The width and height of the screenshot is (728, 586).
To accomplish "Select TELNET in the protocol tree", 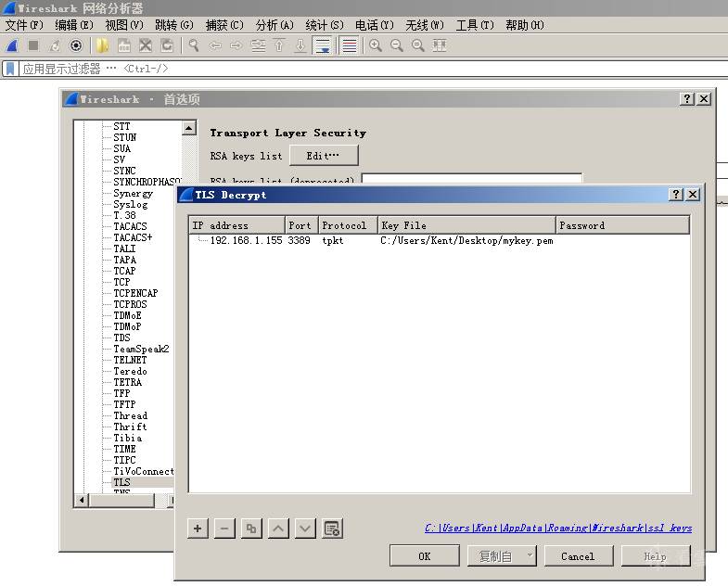I will pyautogui.click(x=130, y=360).
